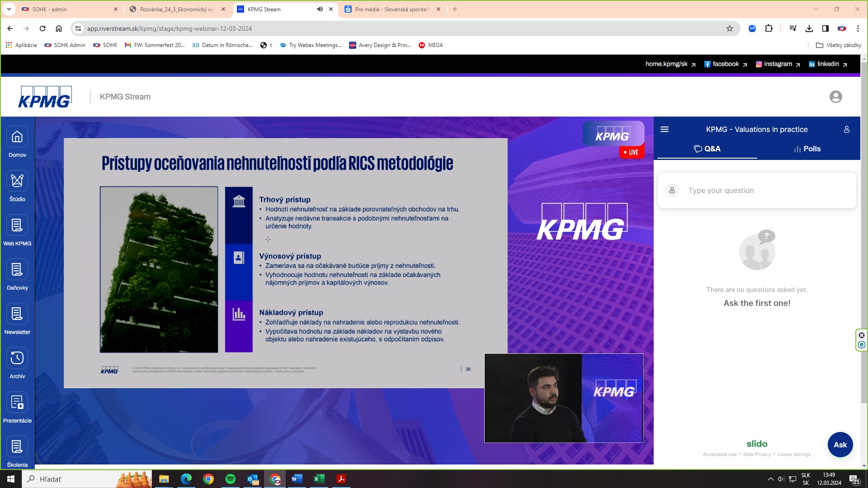The height and width of the screenshot is (488, 868).
Task: Open the Web KPMG sidebar icon
Action: 17,225
